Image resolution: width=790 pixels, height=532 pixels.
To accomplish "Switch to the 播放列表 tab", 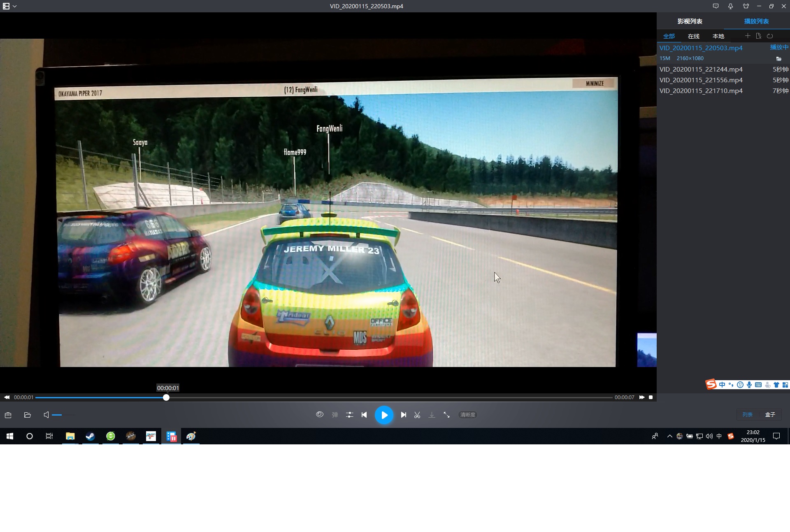I will coord(756,21).
